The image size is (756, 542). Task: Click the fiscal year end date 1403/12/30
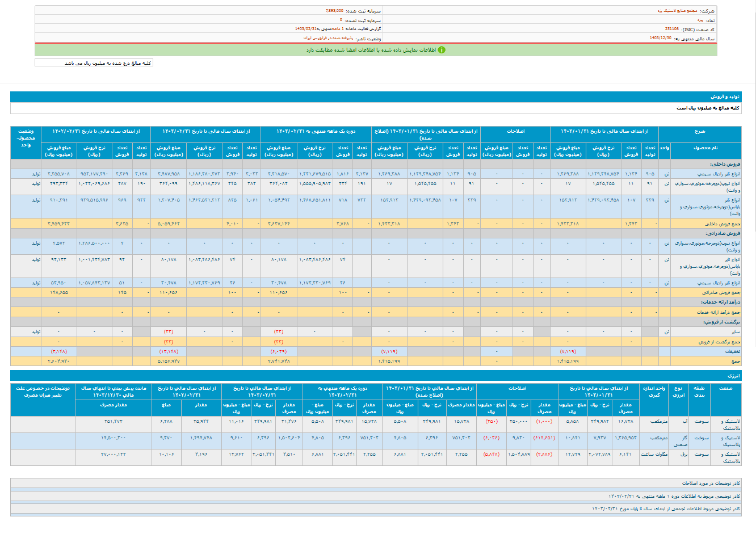coord(660,38)
